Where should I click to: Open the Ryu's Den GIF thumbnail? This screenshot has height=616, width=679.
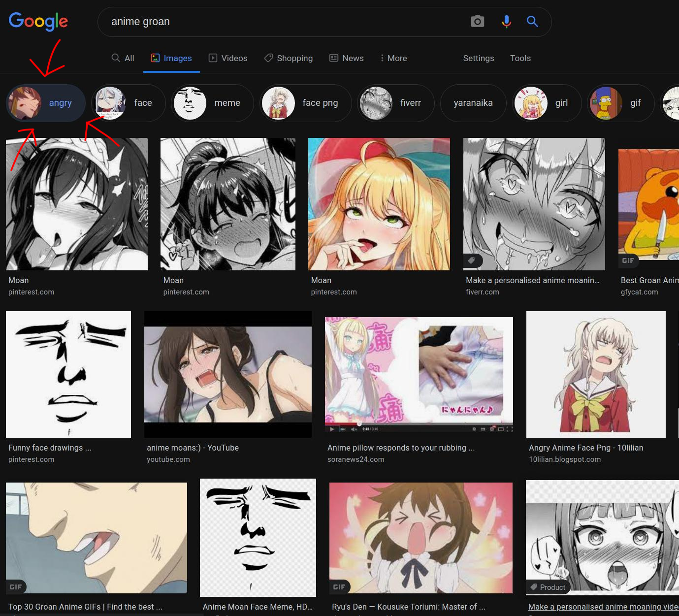coord(421,538)
